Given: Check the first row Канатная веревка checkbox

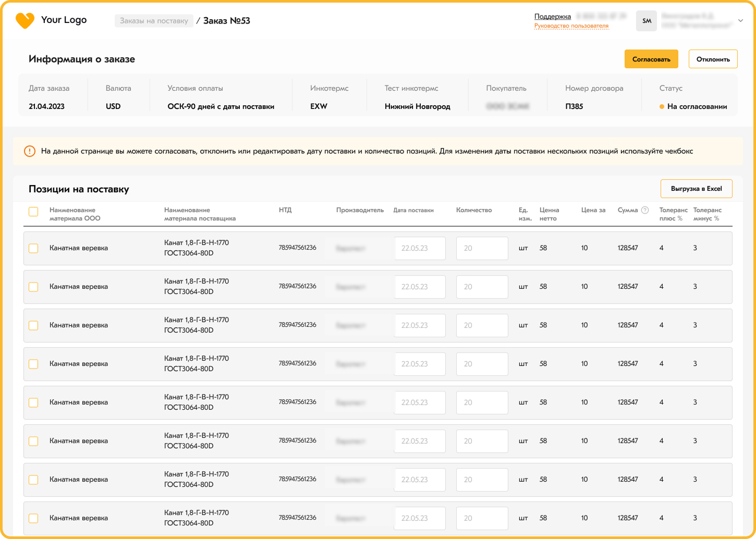Looking at the screenshot, I should pyautogui.click(x=33, y=248).
